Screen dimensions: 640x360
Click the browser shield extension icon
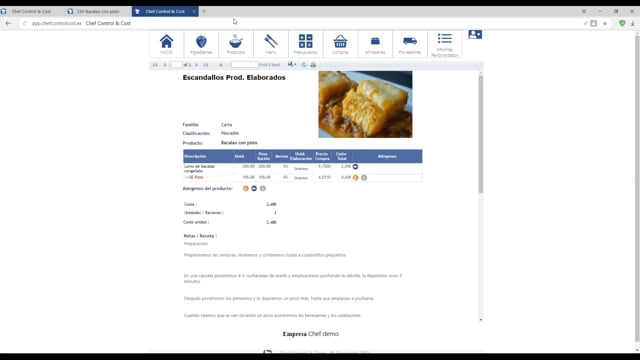pyautogui.click(x=622, y=23)
